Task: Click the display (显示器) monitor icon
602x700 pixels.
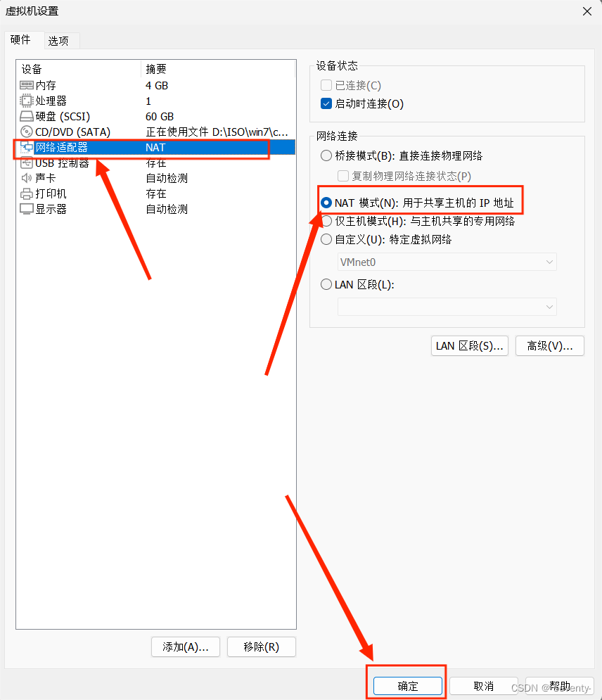Action: (x=26, y=209)
